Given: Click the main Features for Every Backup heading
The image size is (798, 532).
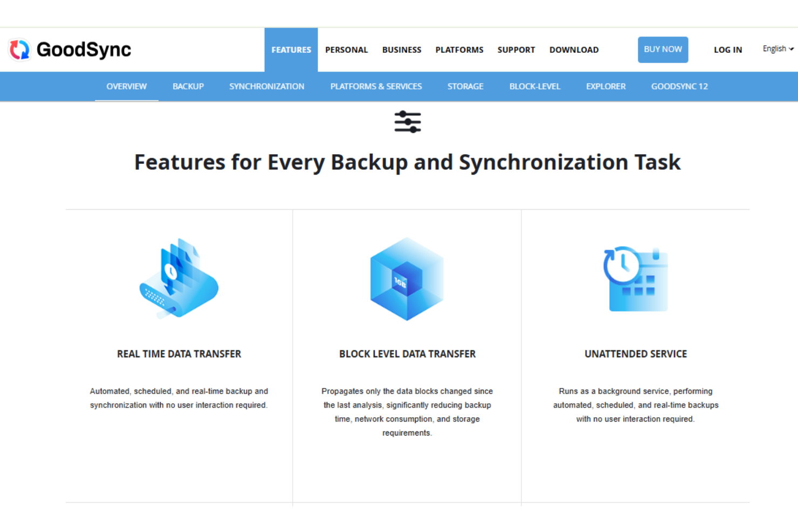Looking at the screenshot, I should tap(407, 162).
